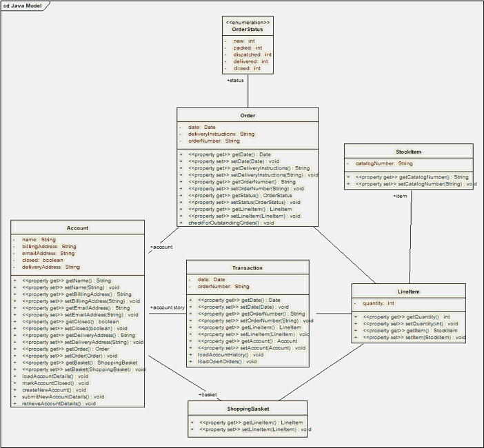Select setOrderNumber(String) operation in Order
Viewport: 484px width, 448px height.
click(x=246, y=189)
